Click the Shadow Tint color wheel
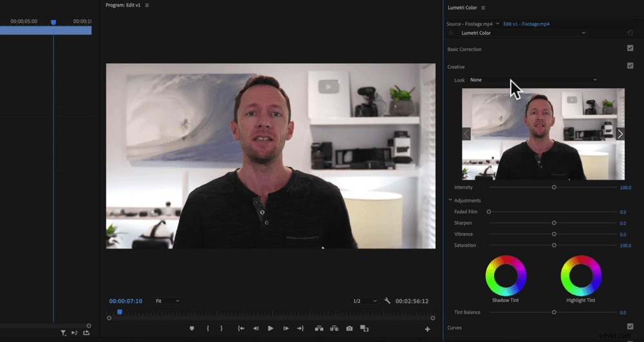 pos(506,276)
